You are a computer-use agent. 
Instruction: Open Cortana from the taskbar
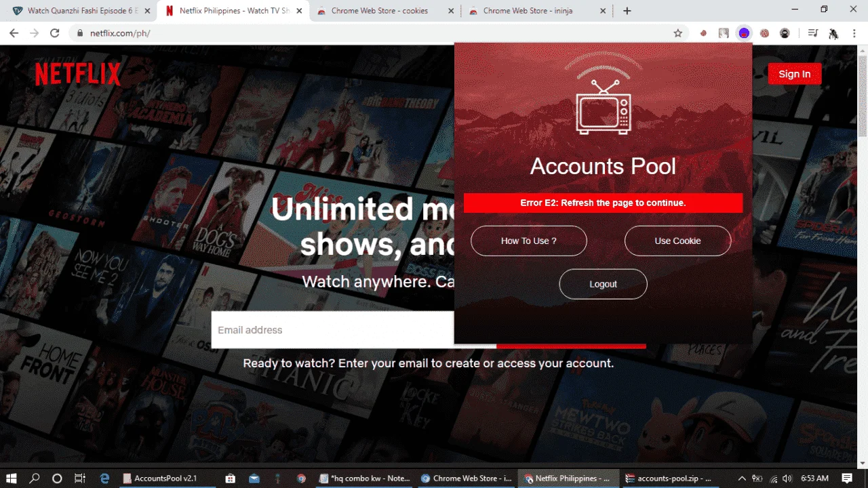(57, 479)
